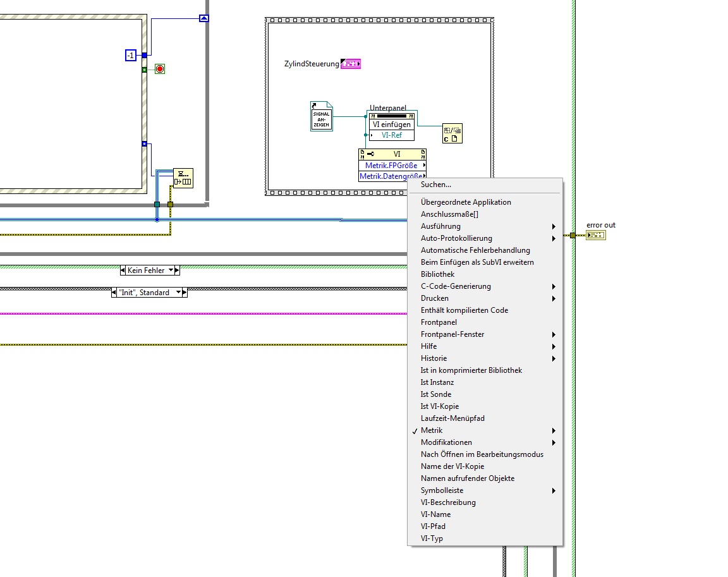Viewport: 728px width, 577px height.
Task: Select Name der VI-Kopie property
Action: click(485, 466)
